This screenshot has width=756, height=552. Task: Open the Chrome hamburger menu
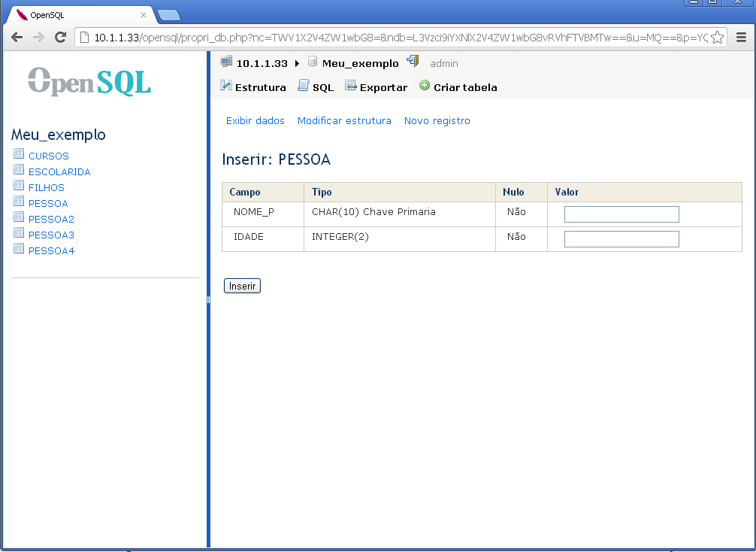(x=742, y=37)
